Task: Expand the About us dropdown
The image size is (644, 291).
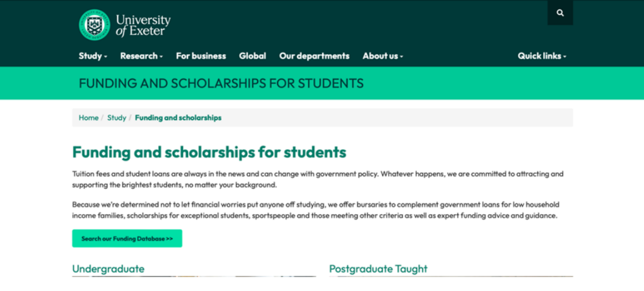Action: click(x=382, y=56)
